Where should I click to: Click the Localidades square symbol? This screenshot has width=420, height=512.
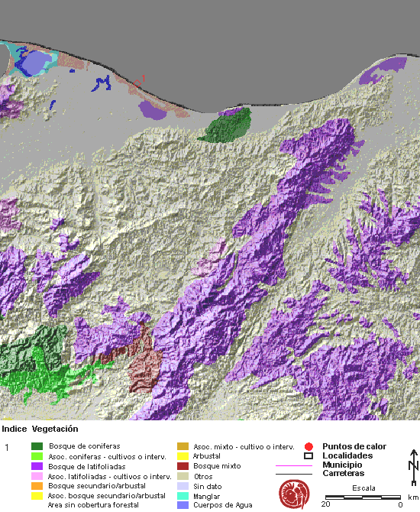coord(309,456)
